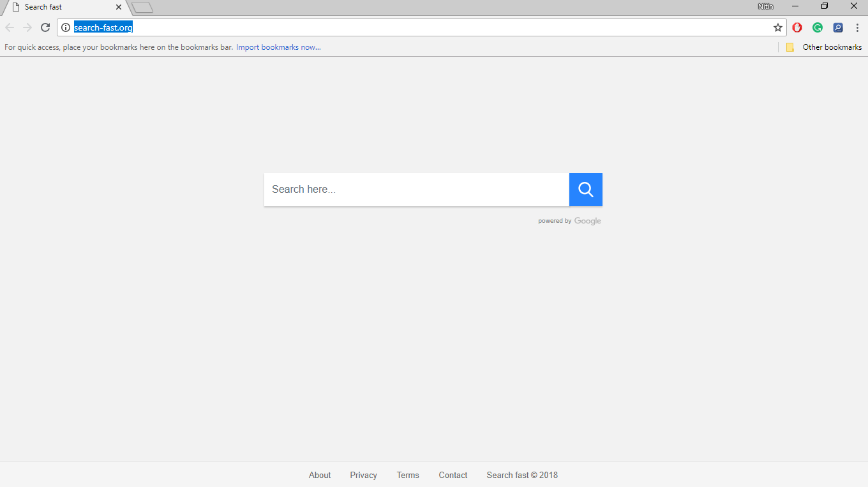This screenshot has width=868, height=487.
Task: Reload the current page
Action: [45, 27]
